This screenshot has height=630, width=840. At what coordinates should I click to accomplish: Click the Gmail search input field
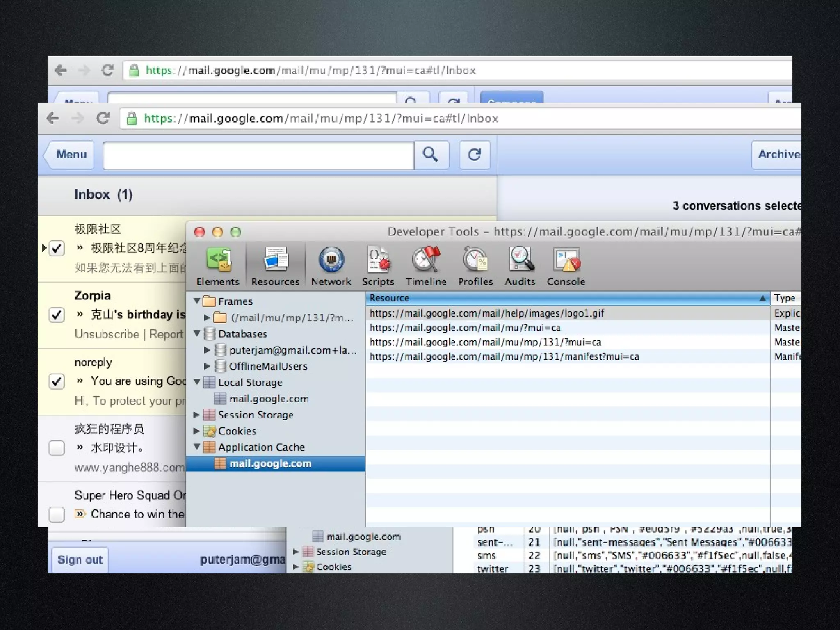tap(258, 155)
